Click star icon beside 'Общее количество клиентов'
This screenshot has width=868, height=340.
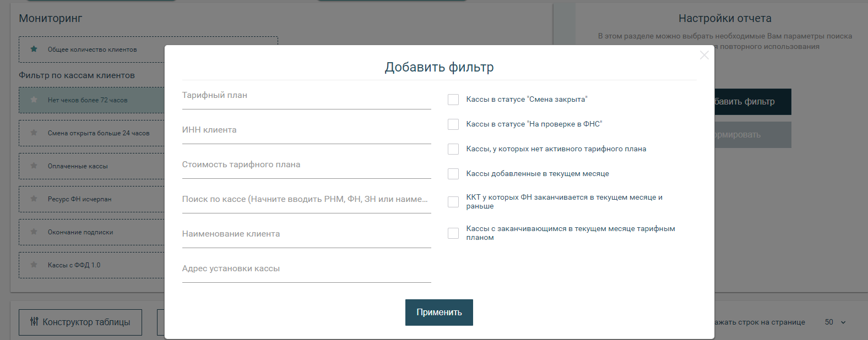click(x=34, y=49)
